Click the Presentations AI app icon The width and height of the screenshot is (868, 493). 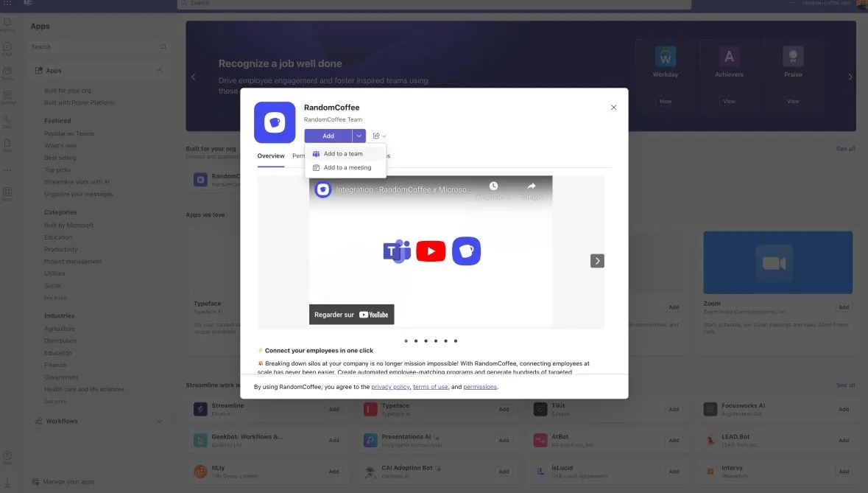[370, 441]
